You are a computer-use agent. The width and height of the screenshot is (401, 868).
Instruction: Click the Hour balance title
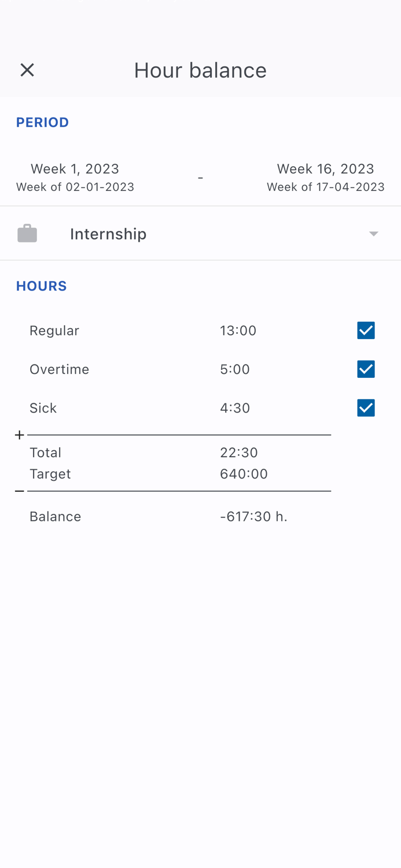(200, 69)
